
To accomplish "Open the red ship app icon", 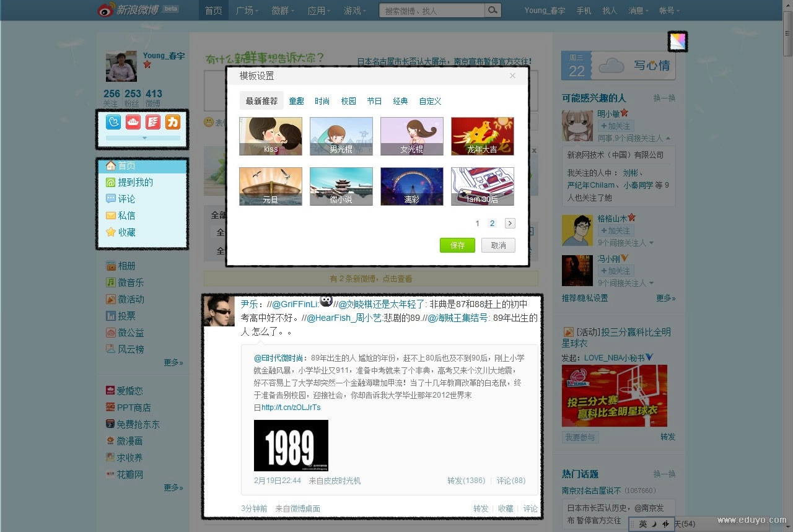I will [x=133, y=122].
